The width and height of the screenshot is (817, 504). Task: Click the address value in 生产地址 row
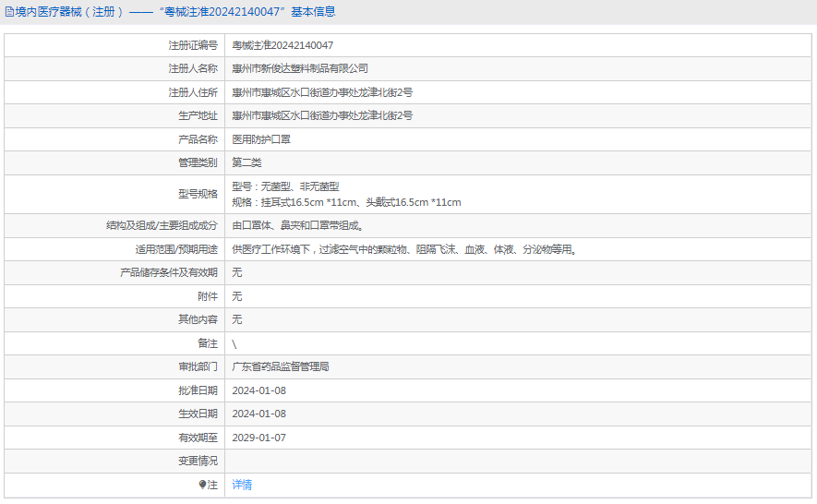click(x=322, y=115)
